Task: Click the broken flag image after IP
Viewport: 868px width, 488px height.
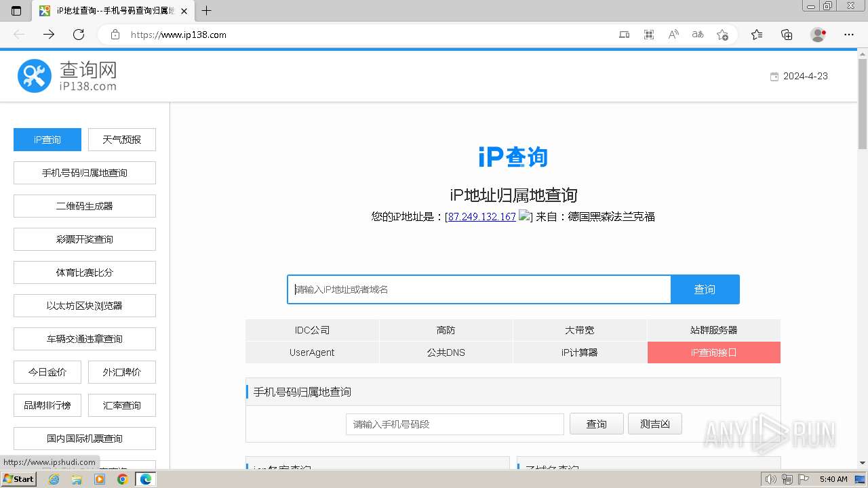Action: point(524,216)
